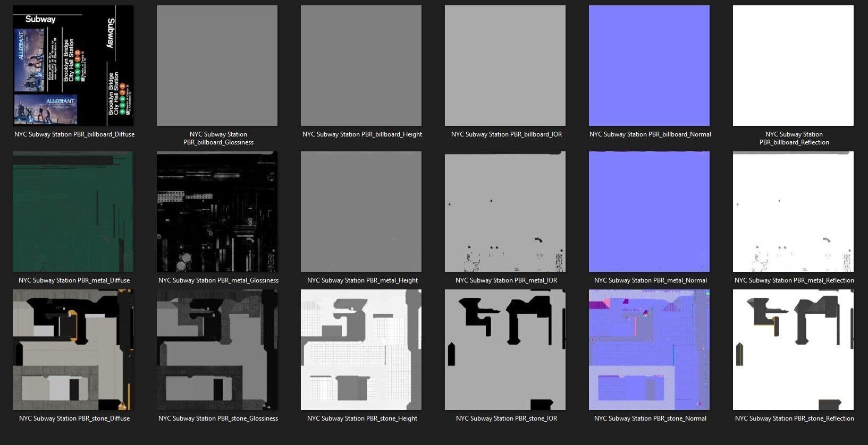Select the stone_Height white thumbnail
Screen dimensions: 868x445
coord(361,350)
